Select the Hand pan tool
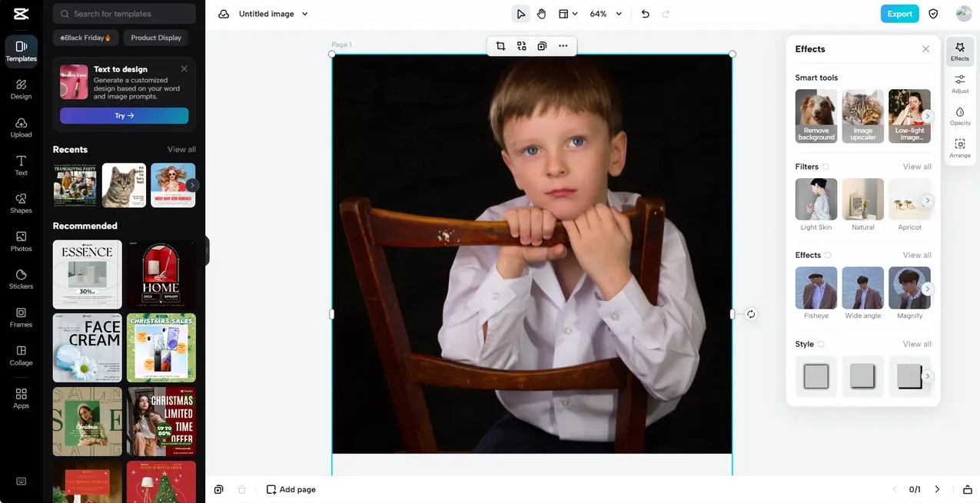The image size is (980, 503). click(541, 14)
